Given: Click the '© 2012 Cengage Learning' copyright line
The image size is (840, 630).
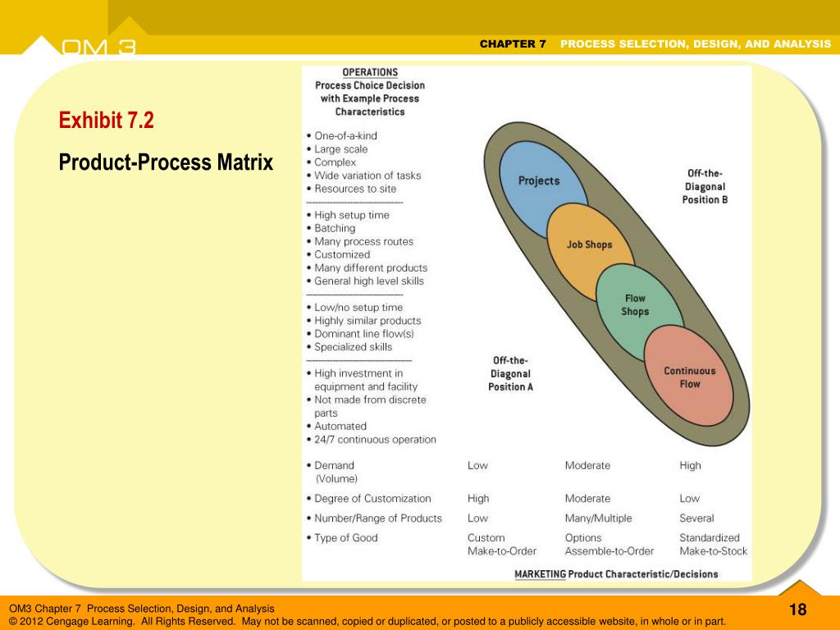Looking at the screenshot, I should coord(367,622).
